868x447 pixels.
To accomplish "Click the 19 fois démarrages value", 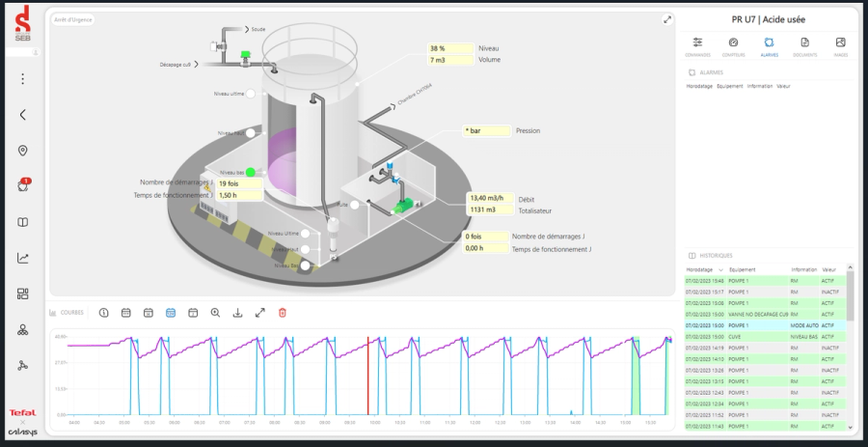I will coord(239,183).
